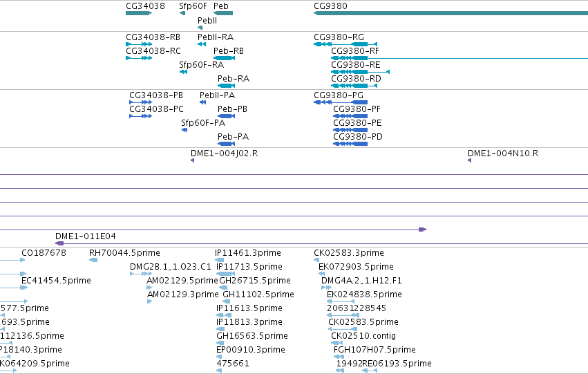The height and width of the screenshot is (374, 588).
Task: Select the DMG4A.2_1.H12.F1 feature label
Action: tap(361, 281)
